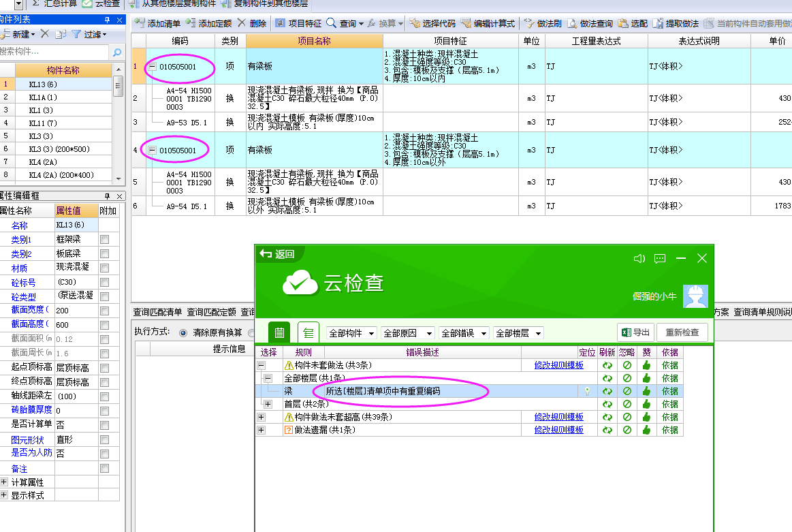Pin the 属性编辑框 panel
Image resolution: width=792 pixels, height=532 pixels.
pyautogui.click(x=107, y=196)
